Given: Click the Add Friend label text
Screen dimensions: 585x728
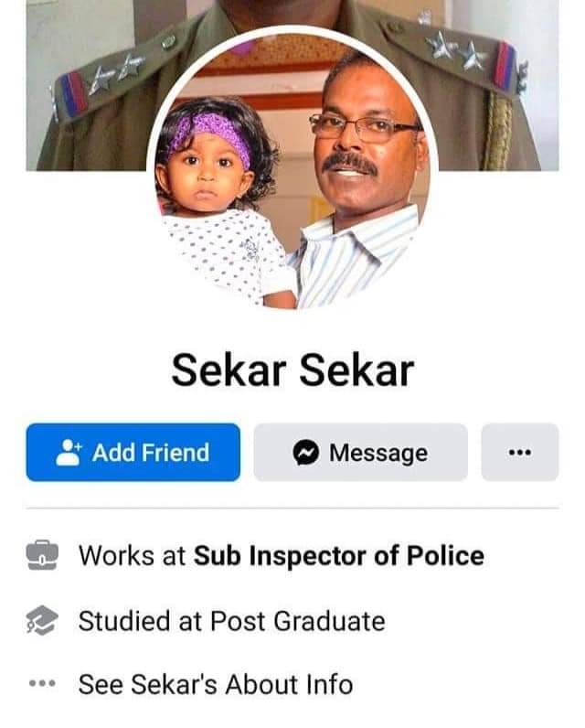Looking at the screenshot, I should 151,453.
